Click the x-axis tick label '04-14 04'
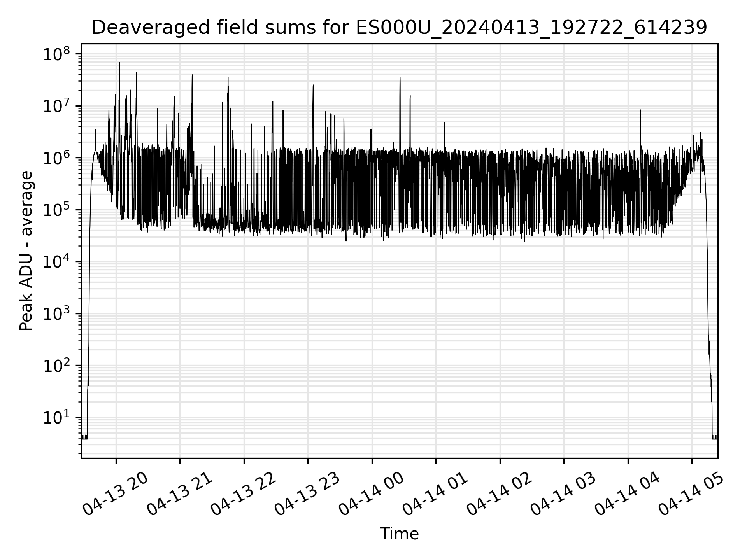The height and width of the screenshot is (560, 747). pyautogui.click(x=628, y=494)
